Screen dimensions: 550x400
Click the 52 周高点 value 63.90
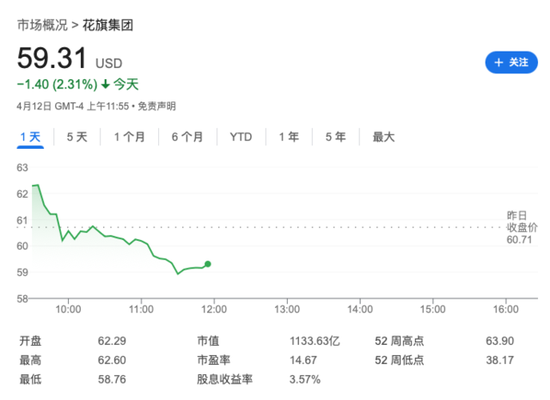point(500,341)
